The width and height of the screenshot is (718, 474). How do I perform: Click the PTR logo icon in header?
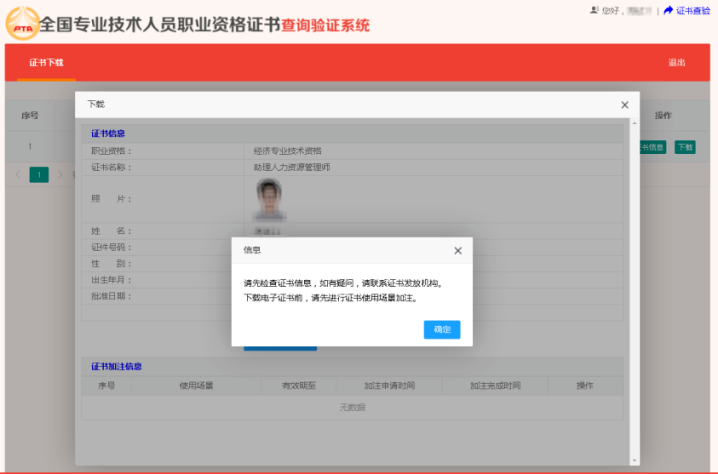pos(22,24)
